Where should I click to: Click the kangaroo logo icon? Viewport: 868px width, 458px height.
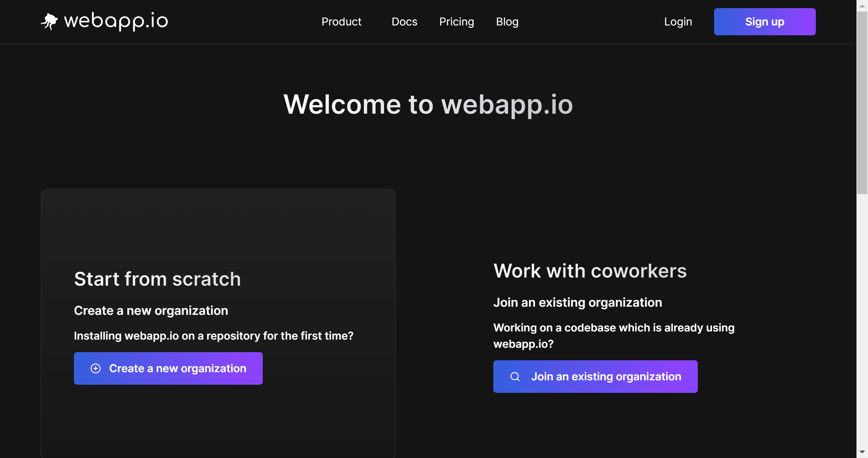click(x=50, y=22)
